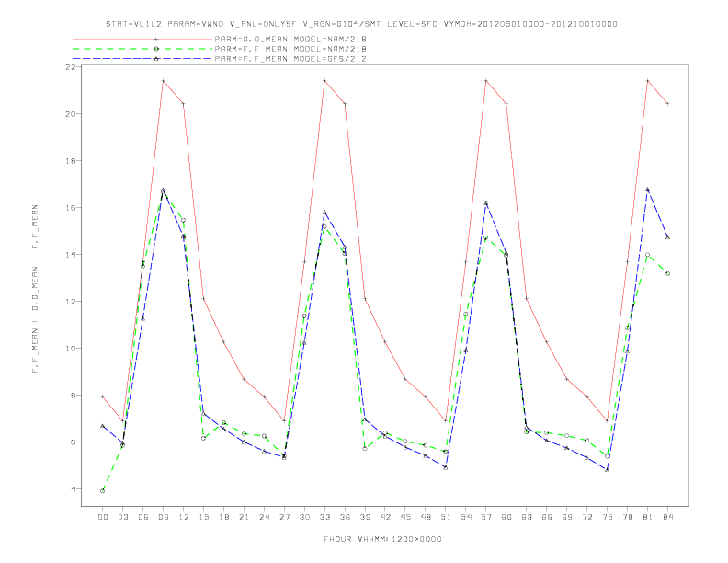Image resolution: width=728 pixels, height=563 pixels.
Task: Click x-axis tick label 36
Action: (x=345, y=517)
